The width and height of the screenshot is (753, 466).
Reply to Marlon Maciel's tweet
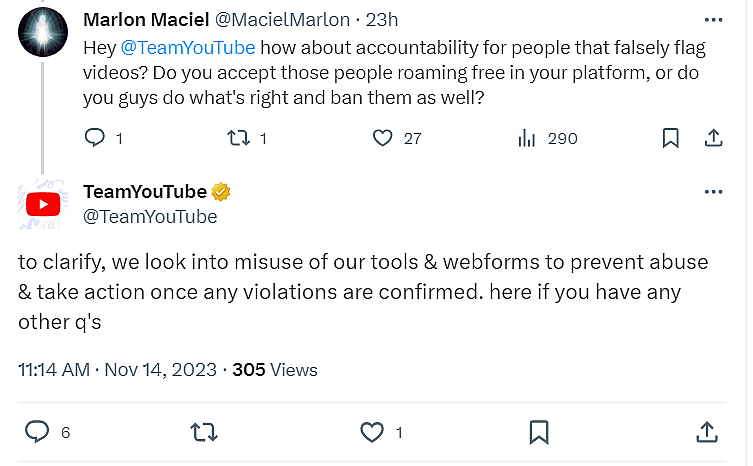pos(95,139)
